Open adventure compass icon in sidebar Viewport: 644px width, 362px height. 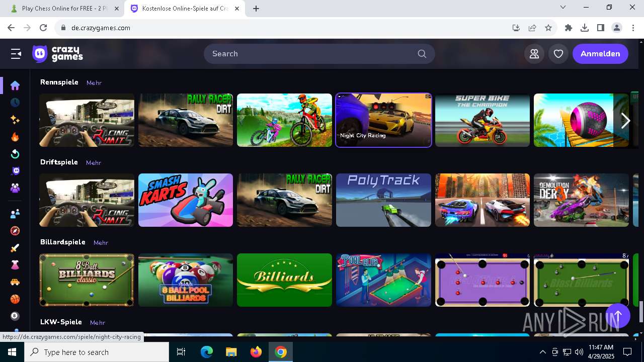pos(15,231)
